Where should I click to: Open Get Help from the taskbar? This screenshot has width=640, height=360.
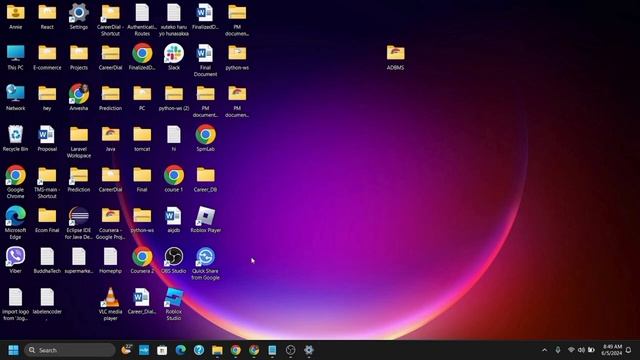pos(199,350)
